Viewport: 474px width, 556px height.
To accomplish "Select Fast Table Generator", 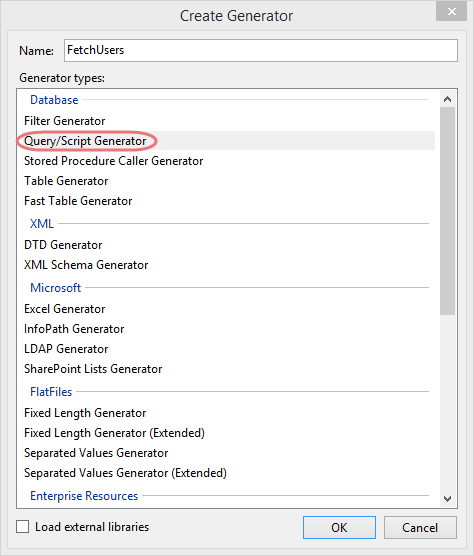I will pyautogui.click(x=225, y=201).
